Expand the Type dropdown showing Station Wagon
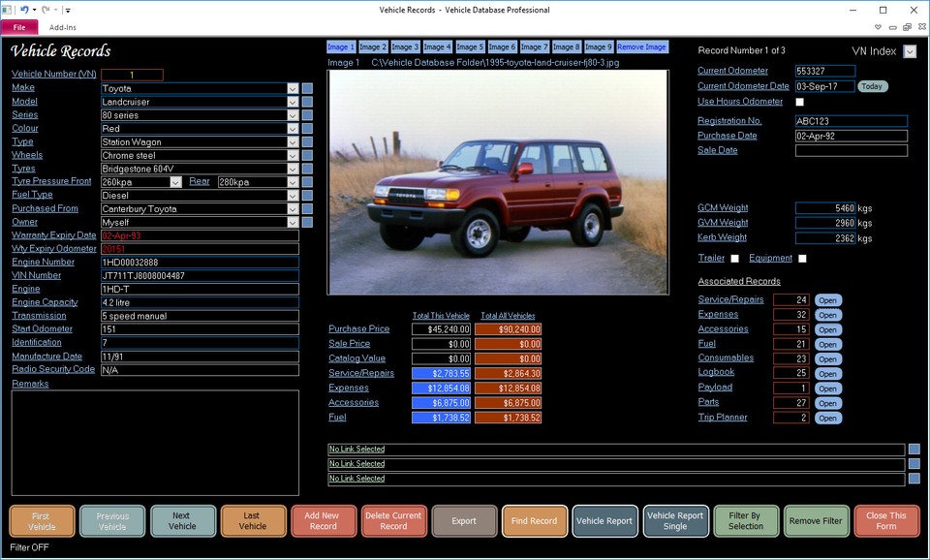 click(293, 141)
